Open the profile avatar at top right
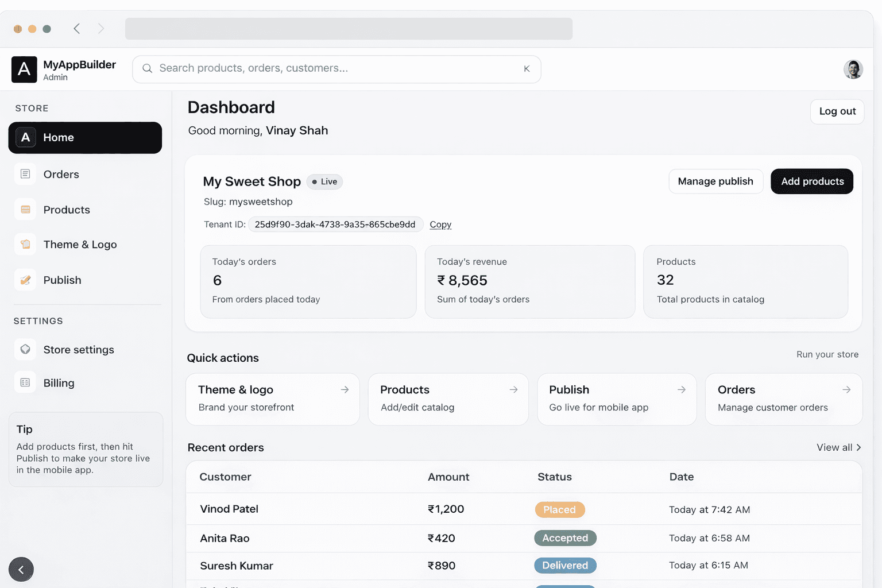Viewport: 882px width, 588px height. [x=853, y=69]
